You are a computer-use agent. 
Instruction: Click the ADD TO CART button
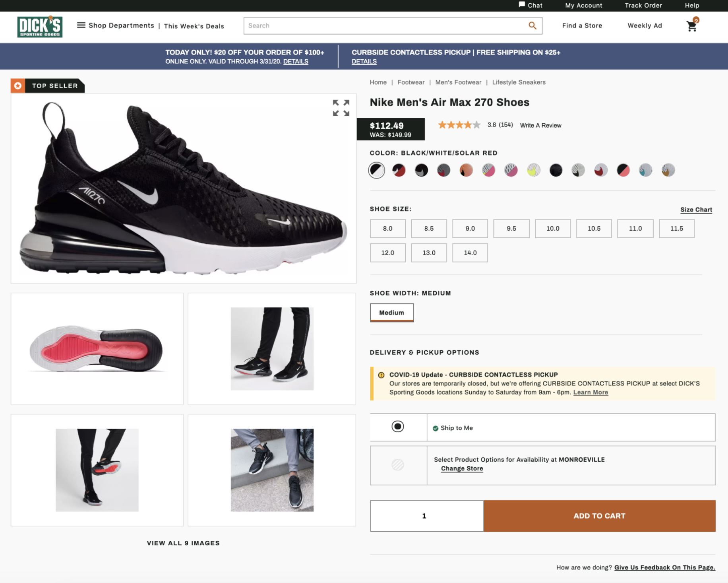[599, 516]
